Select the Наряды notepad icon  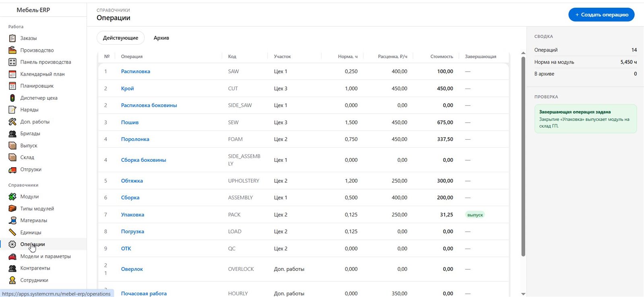coord(12,109)
